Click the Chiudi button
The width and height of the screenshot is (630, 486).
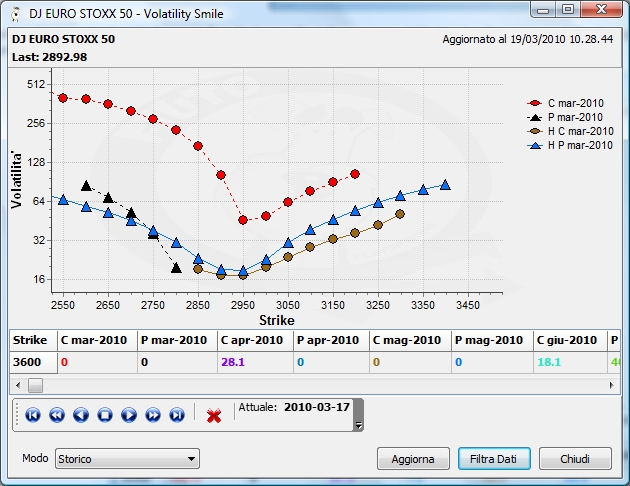575,459
